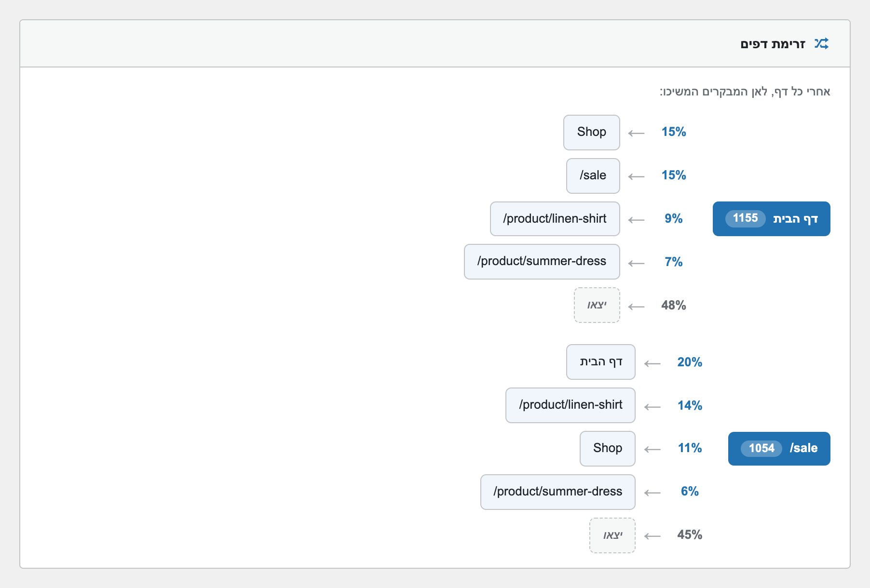Click the 45% exit percentage
The image size is (870, 588).
coord(690,535)
